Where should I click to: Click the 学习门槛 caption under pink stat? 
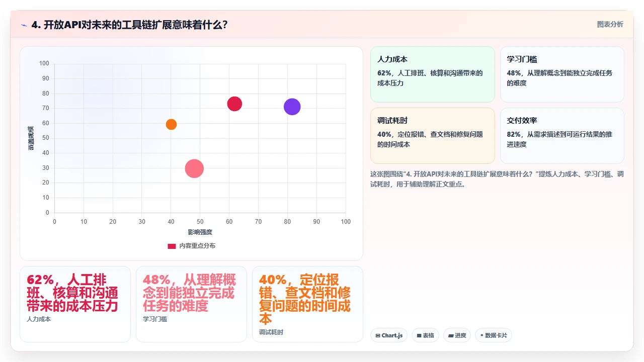click(155, 319)
